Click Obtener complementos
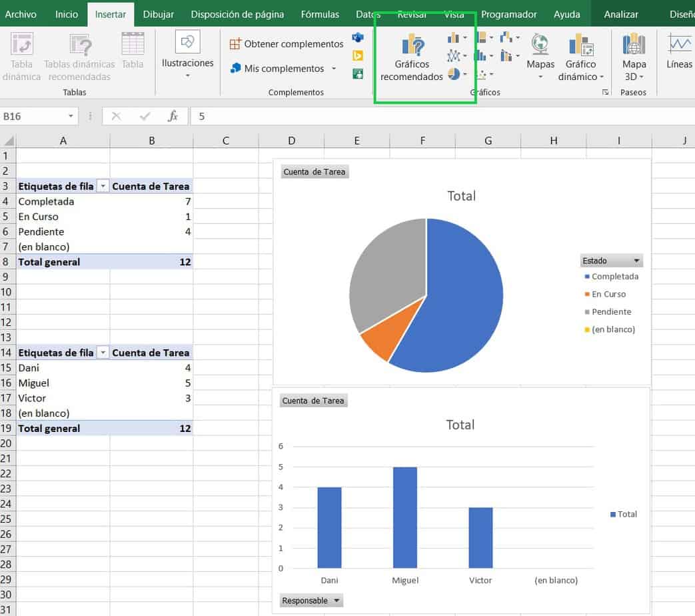This screenshot has height=616, width=695. (287, 44)
